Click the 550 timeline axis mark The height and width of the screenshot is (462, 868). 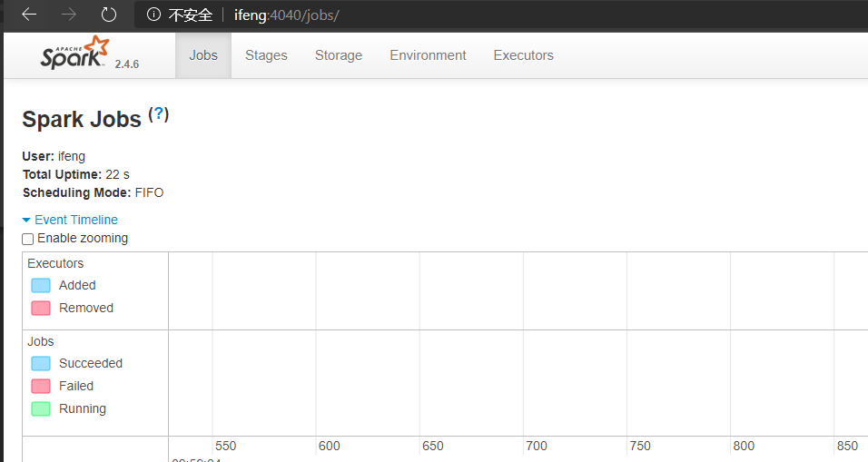[226, 446]
